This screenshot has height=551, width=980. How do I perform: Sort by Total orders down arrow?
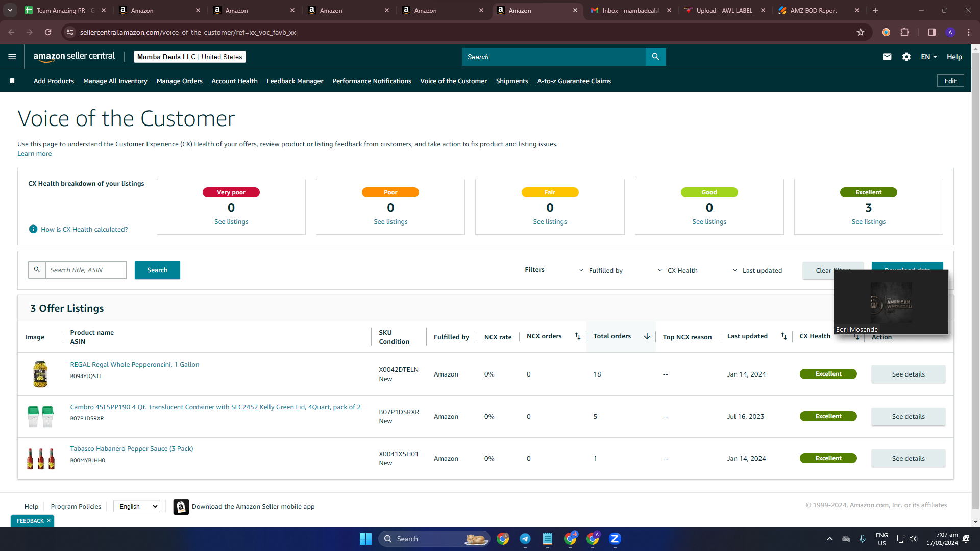point(647,336)
